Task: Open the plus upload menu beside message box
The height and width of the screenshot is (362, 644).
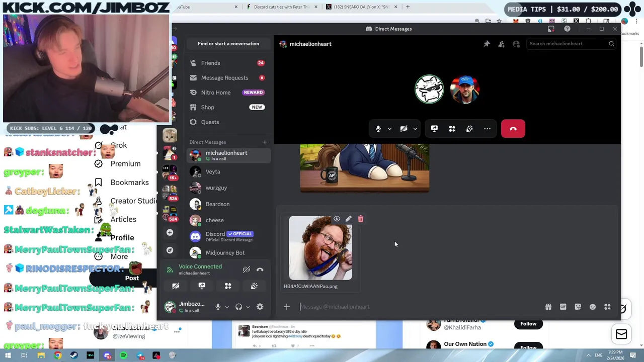Action: 286,307
